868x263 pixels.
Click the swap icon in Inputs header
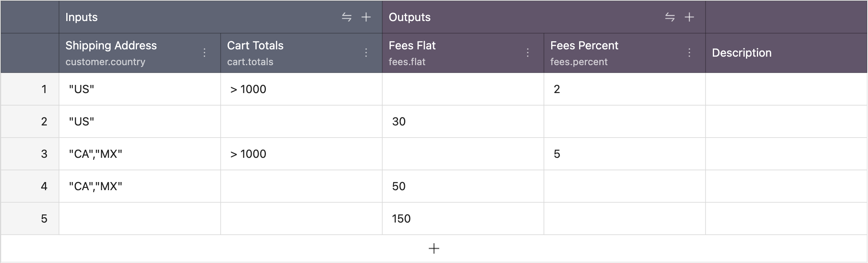click(x=346, y=17)
